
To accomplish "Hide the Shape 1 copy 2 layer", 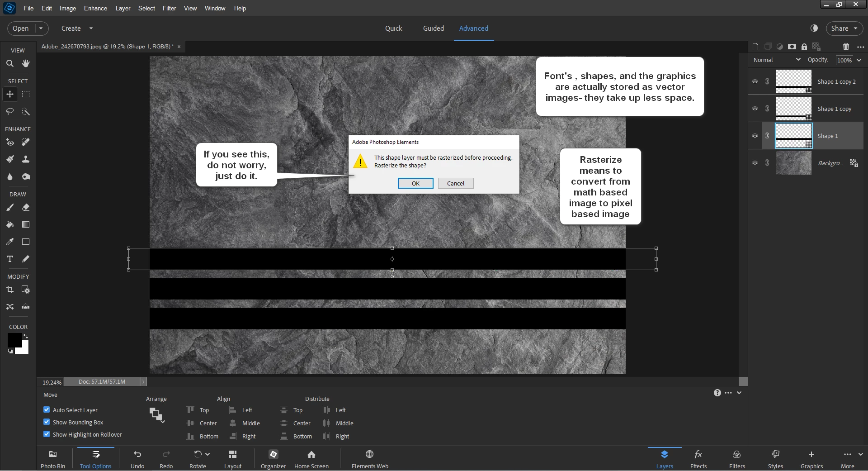I will point(755,81).
